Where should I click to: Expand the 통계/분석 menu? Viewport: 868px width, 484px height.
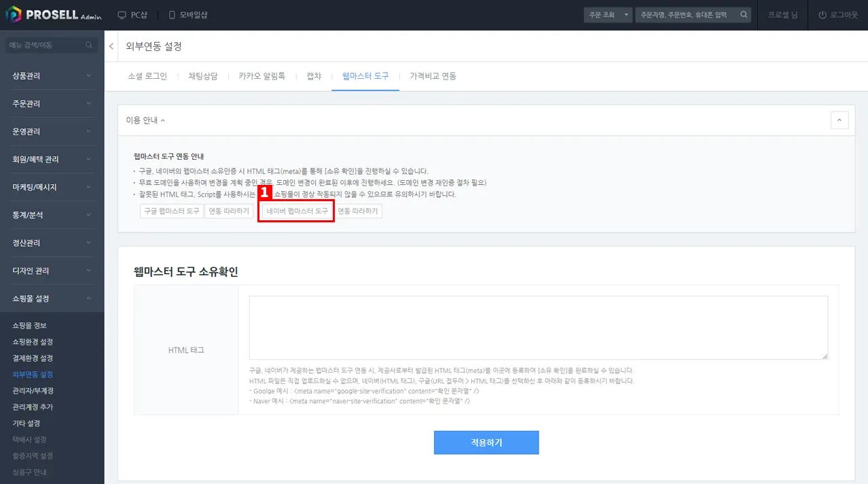pyautogui.click(x=52, y=215)
